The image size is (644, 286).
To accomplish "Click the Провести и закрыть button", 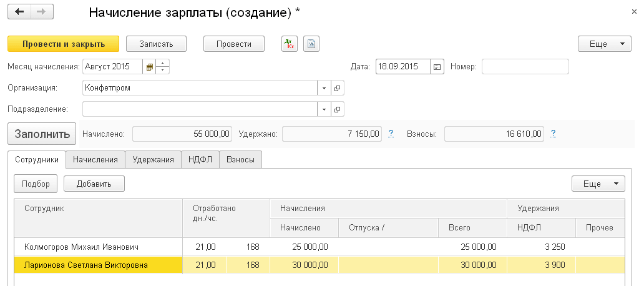I will (63, 44).
